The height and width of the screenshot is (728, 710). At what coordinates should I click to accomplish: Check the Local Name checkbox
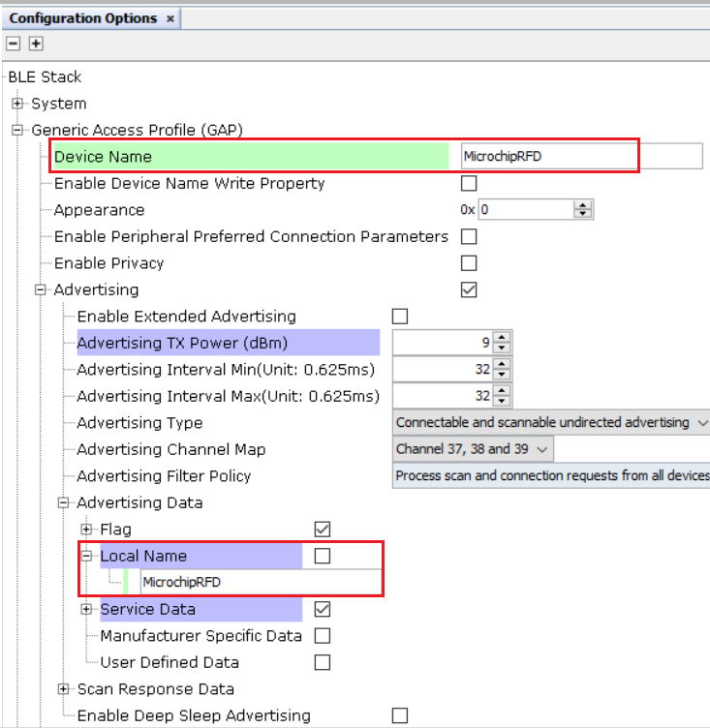(x=323, y=556)
